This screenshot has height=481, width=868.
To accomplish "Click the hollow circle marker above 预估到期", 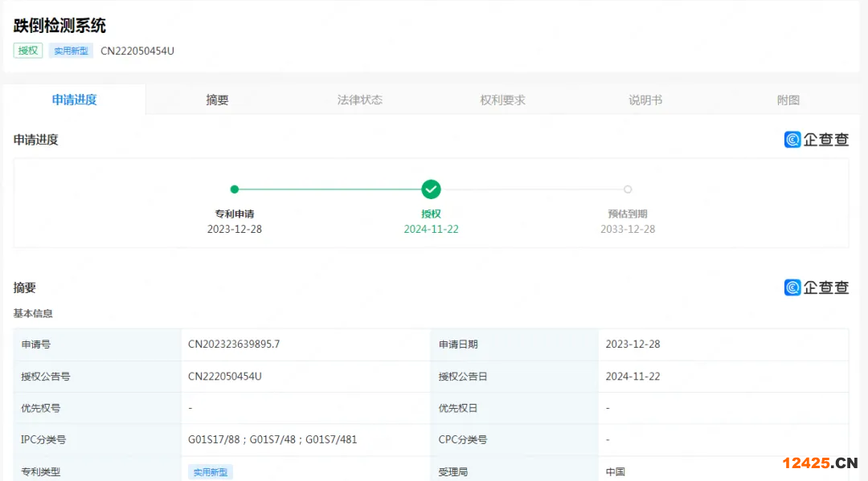I will (628, 190).
